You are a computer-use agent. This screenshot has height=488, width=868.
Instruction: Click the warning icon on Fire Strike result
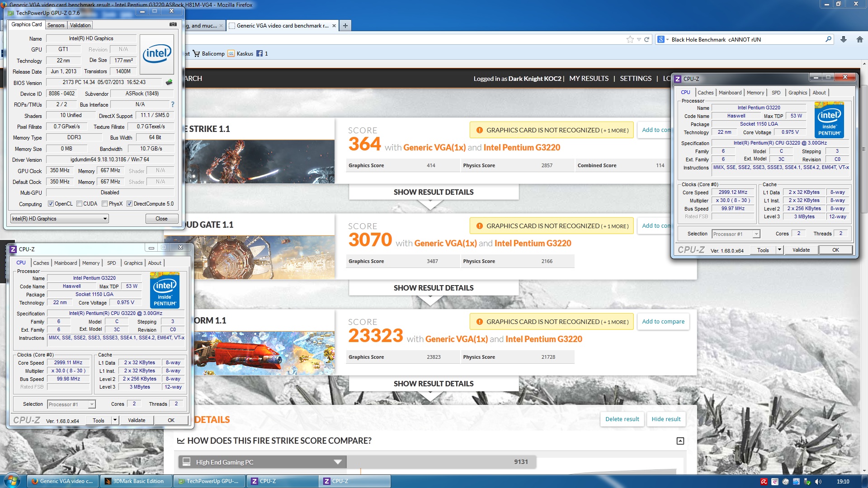480,130
